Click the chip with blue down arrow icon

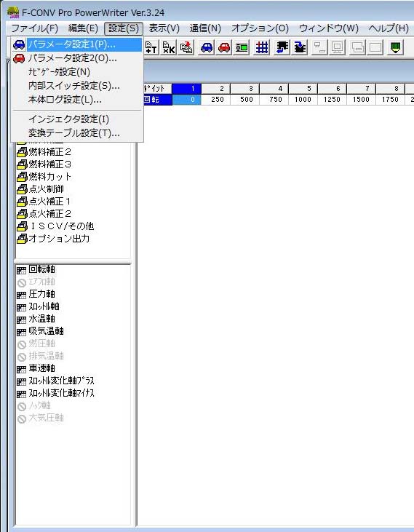299,48
